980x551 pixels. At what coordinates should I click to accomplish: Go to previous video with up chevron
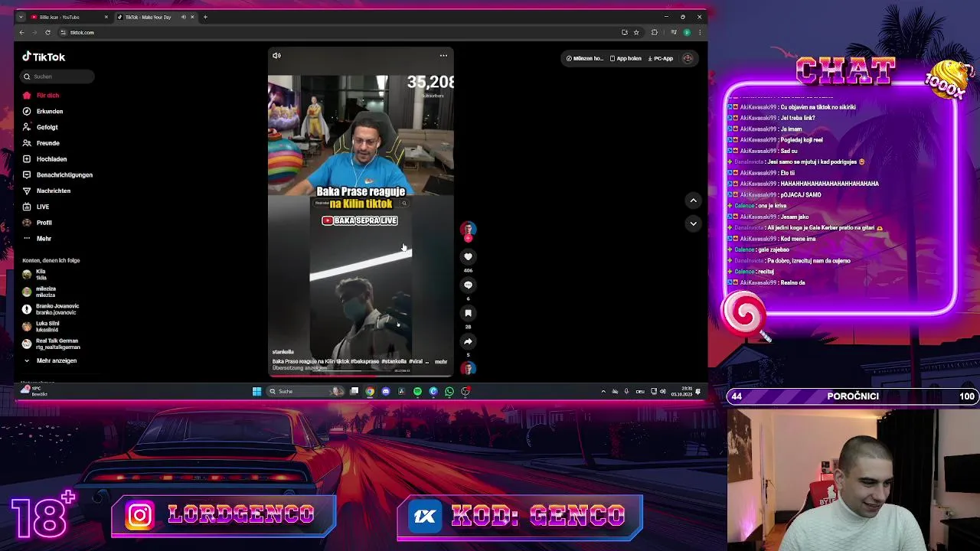point(693,201)
